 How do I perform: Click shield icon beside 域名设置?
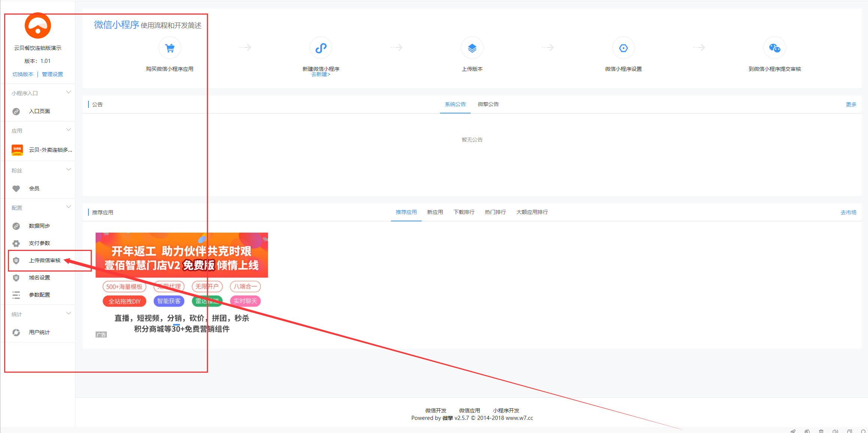pyautogui.click(x=16, y=278)
